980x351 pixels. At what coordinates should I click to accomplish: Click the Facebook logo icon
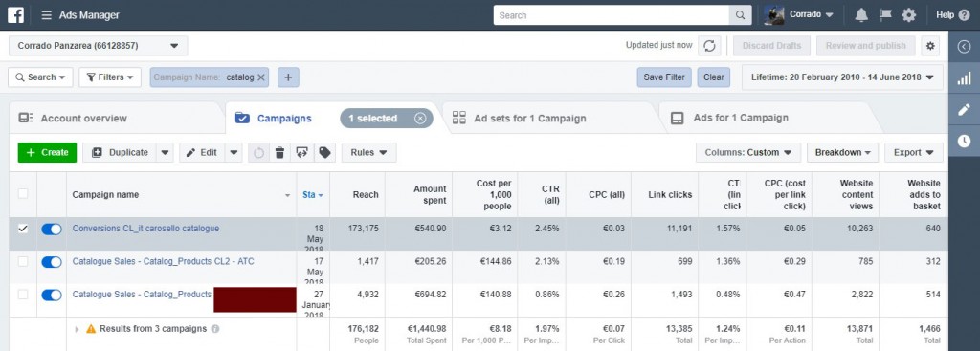pos(16,15)
